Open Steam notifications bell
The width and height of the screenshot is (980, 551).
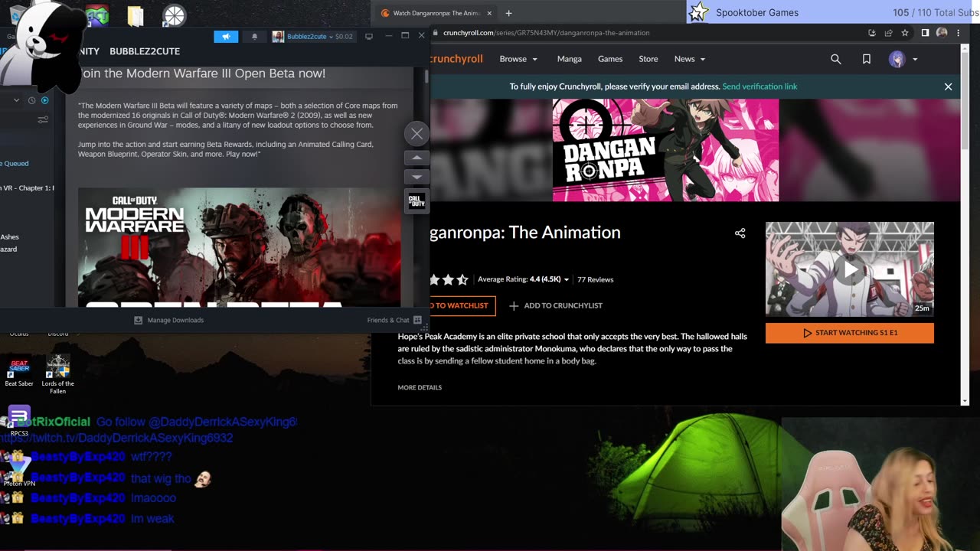point(254,36)
